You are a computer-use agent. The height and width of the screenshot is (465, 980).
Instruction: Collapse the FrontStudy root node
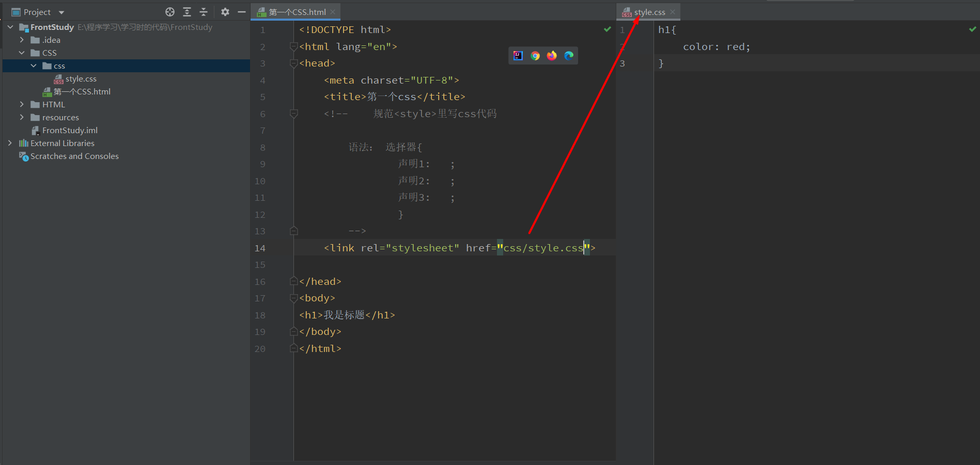pos(10,27)
